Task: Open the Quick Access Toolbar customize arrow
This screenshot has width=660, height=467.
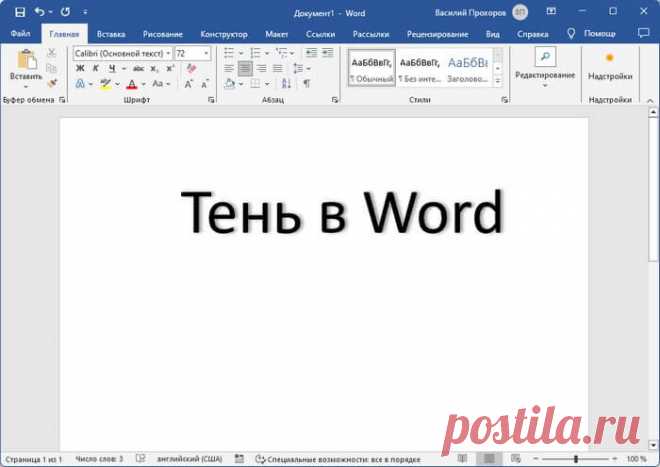Action: 85,13
